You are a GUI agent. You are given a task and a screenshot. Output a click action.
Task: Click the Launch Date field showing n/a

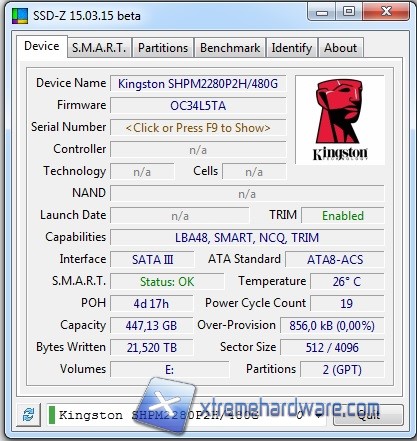180,216
